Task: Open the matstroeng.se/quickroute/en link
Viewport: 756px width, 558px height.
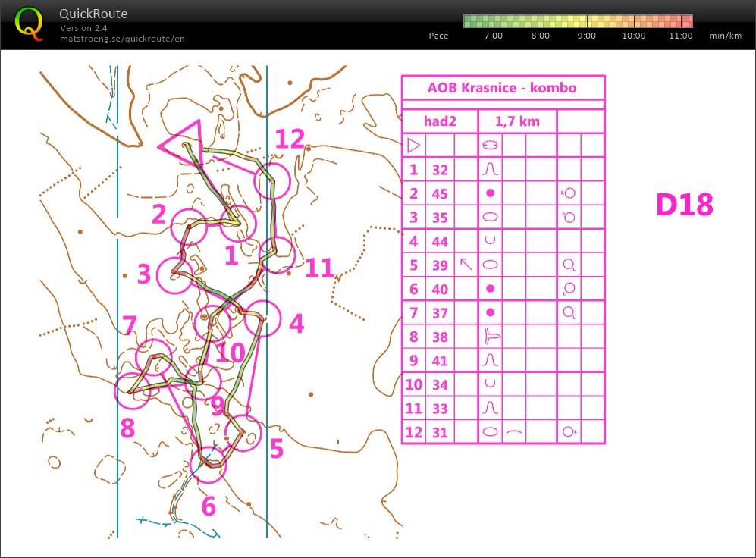Action: pos(123,39)
